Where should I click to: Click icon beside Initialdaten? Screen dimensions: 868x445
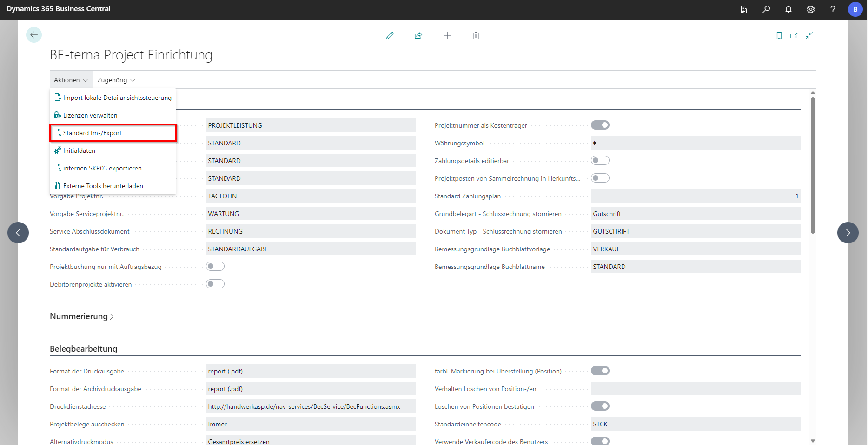[58, 151]
